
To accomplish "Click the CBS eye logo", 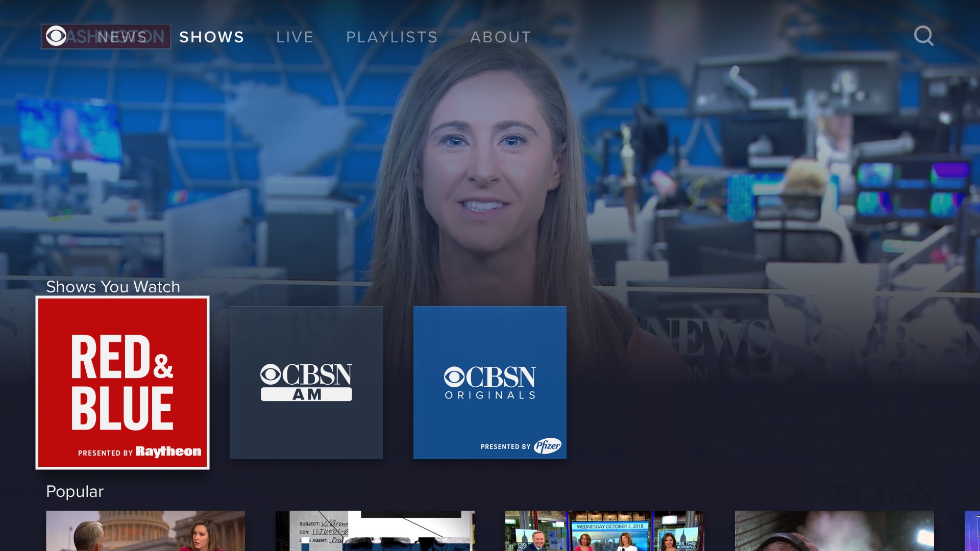I will click(56, 36).
